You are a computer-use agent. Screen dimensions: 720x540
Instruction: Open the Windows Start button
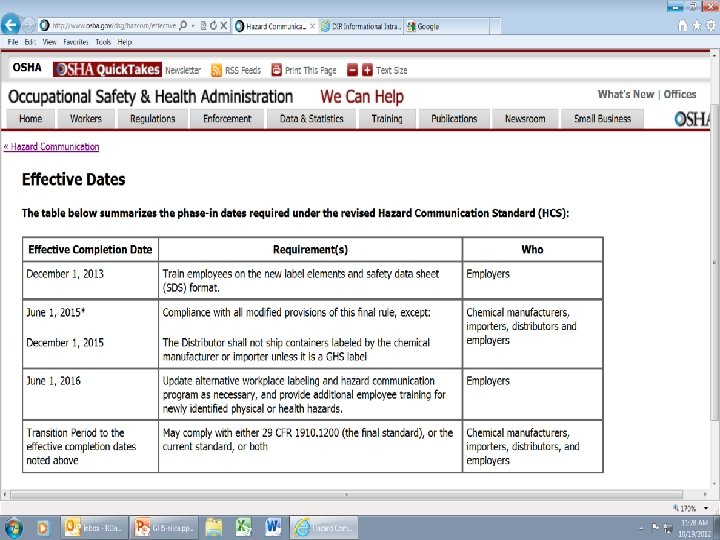pos(13,528)
